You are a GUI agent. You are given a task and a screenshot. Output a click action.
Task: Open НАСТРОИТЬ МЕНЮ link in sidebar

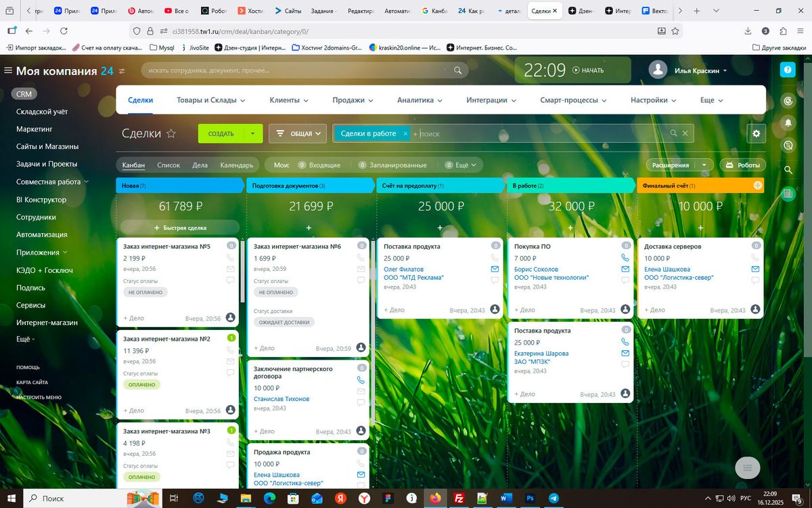[39, 397]
